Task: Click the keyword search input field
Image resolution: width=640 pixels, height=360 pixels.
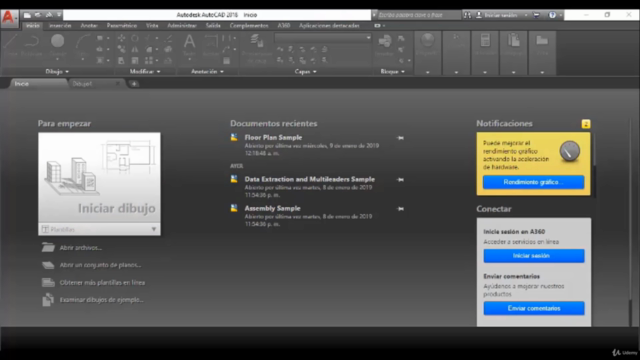Action: pyautogui.click(x=419, y=15)
